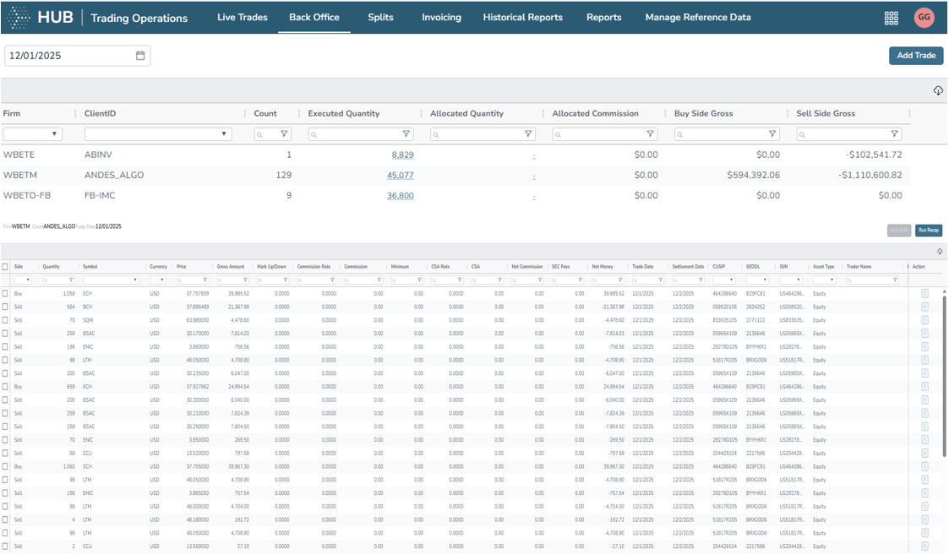Toggle the select-all checkbox in the trades grid
Image resolution: width=949 pixels, height=560 pixels.
5,266
